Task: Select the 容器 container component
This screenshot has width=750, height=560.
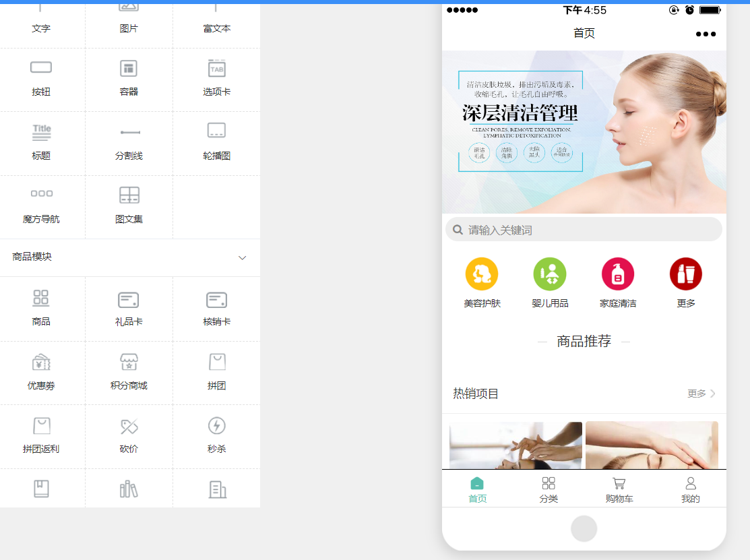Action: click(x=129, y=80)
